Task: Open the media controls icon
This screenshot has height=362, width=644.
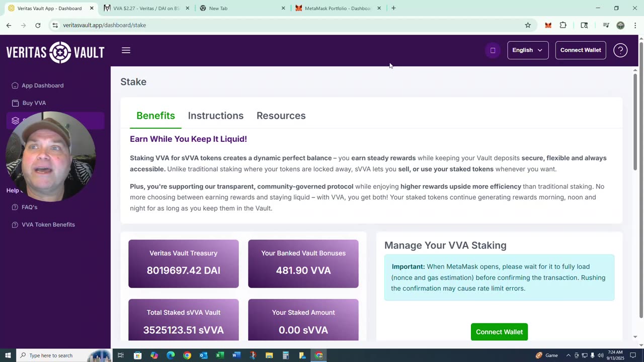Action: coord(606,25)
